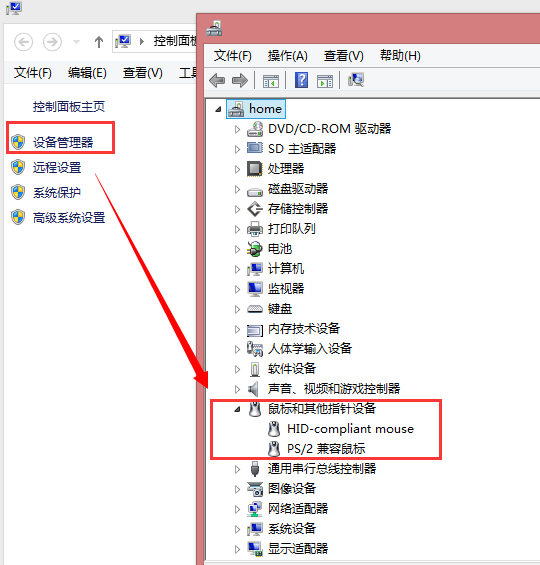
Task: Click the back arrow in Device Manager toolbar
Action: [217, 80]
